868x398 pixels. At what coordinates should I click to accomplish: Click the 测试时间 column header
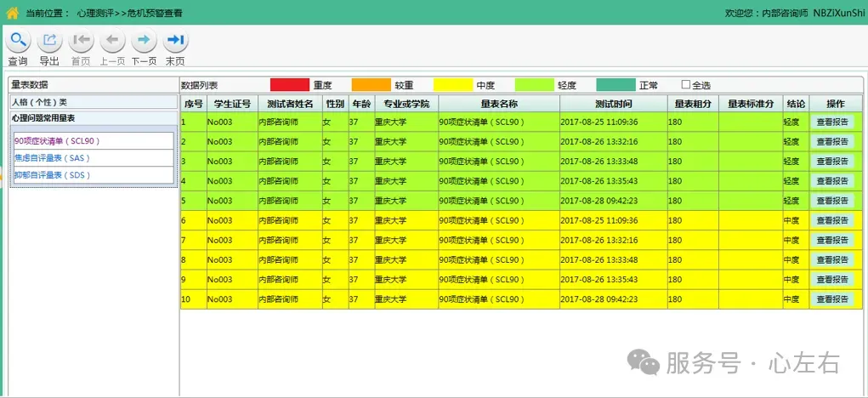click(x=614, y=104)
